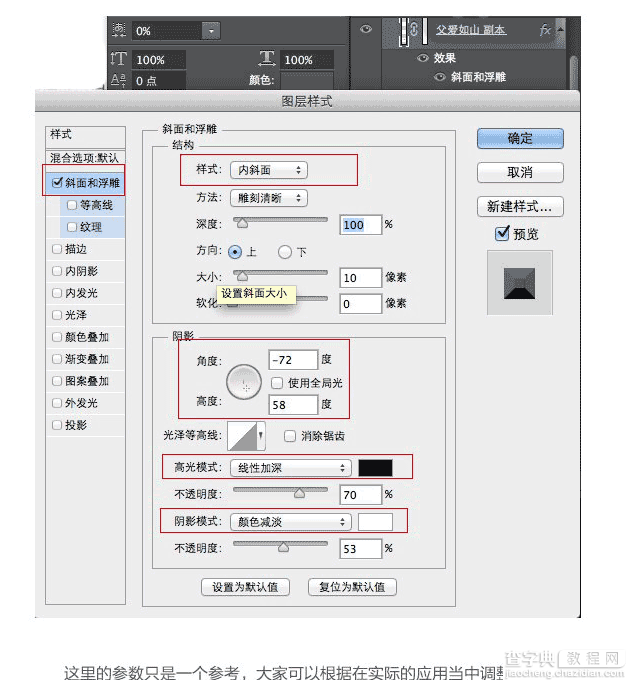
Task: Click 设置为默认值 button
Action: tap(245, 587)
